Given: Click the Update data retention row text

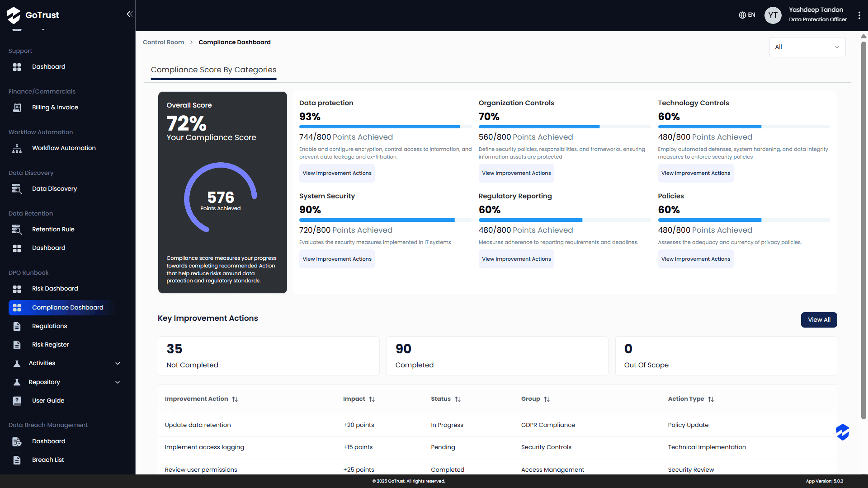Looking at the screenshot, I should pyautogui.click(x=198, y=425).
